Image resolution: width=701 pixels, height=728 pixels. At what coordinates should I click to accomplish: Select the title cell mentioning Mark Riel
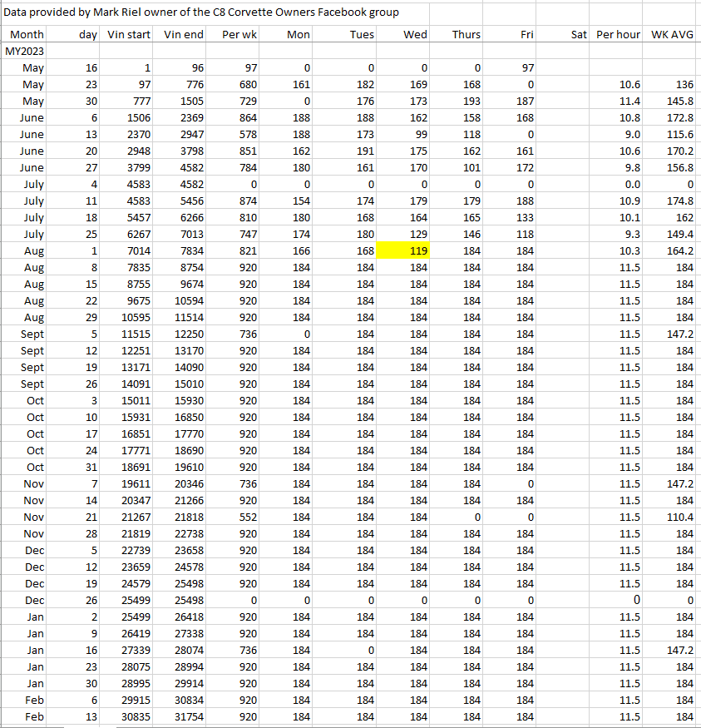coord(201,12)
